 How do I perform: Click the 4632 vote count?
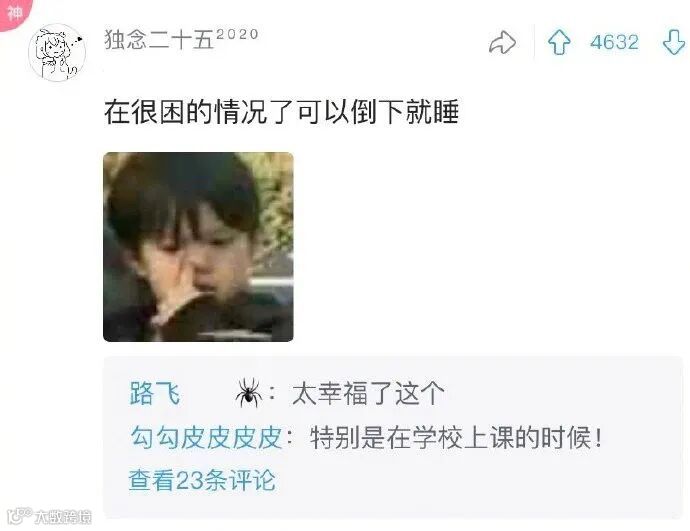(x=614, y=43)
